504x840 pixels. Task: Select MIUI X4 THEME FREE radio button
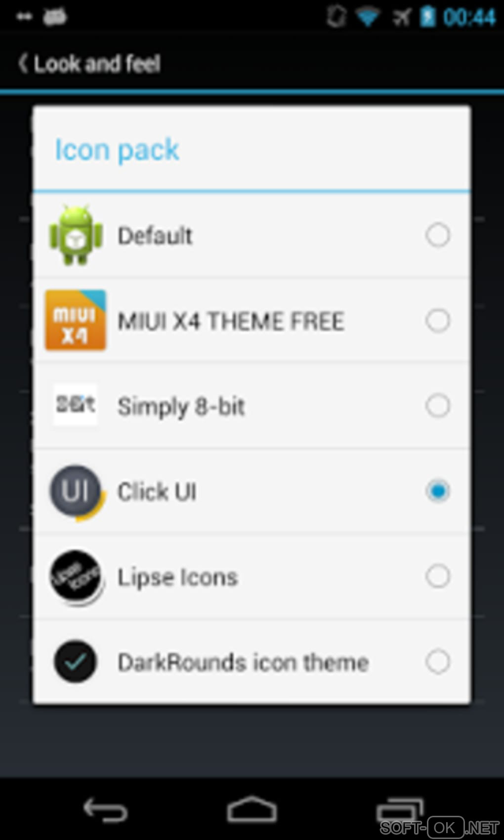click(437, 321)
